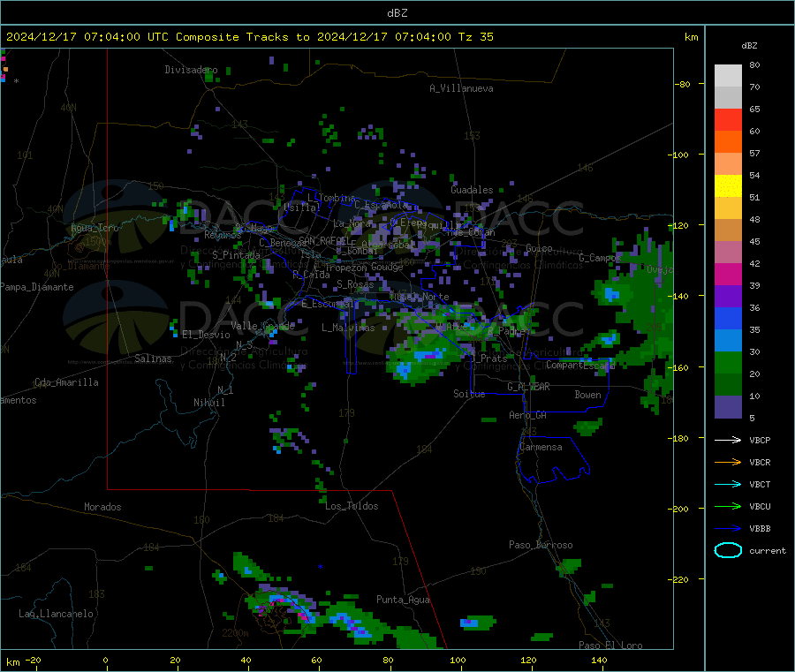Click the 'Guadales' map label
795x672 pixels.
472,190
